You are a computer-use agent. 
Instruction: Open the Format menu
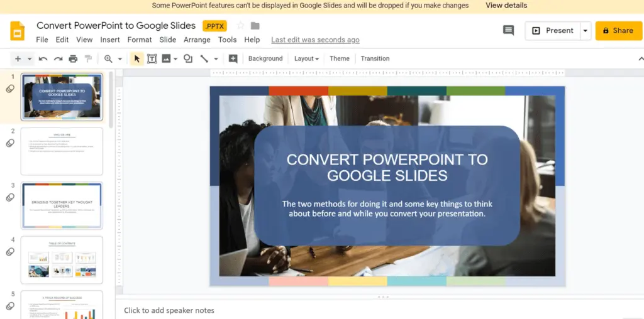(x=140, y=40)
